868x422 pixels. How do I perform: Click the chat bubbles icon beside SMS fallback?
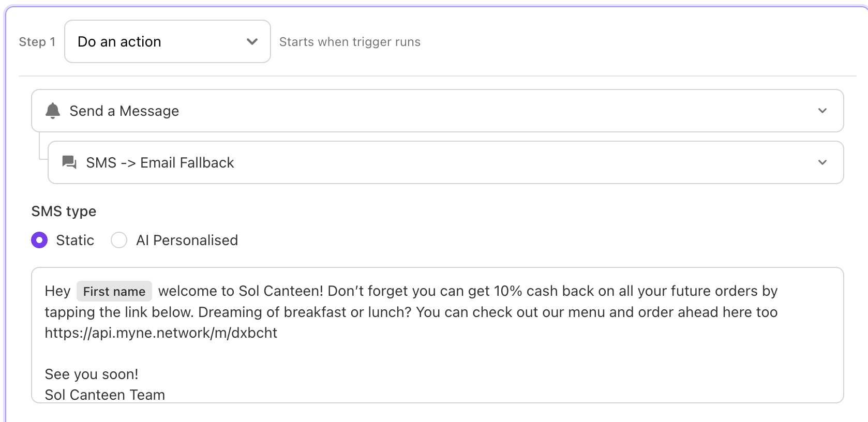[69, 162]
